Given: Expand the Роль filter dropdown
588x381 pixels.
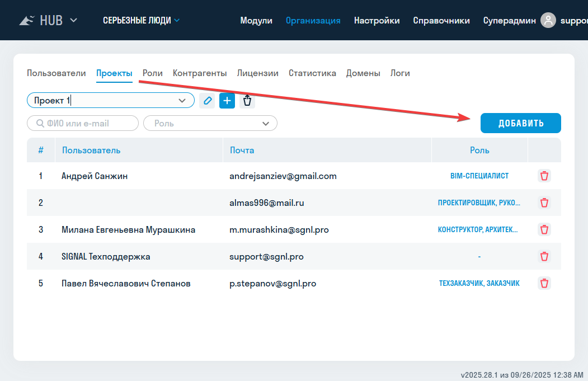Looking at the screenshot, I should (x=265, y=123).
